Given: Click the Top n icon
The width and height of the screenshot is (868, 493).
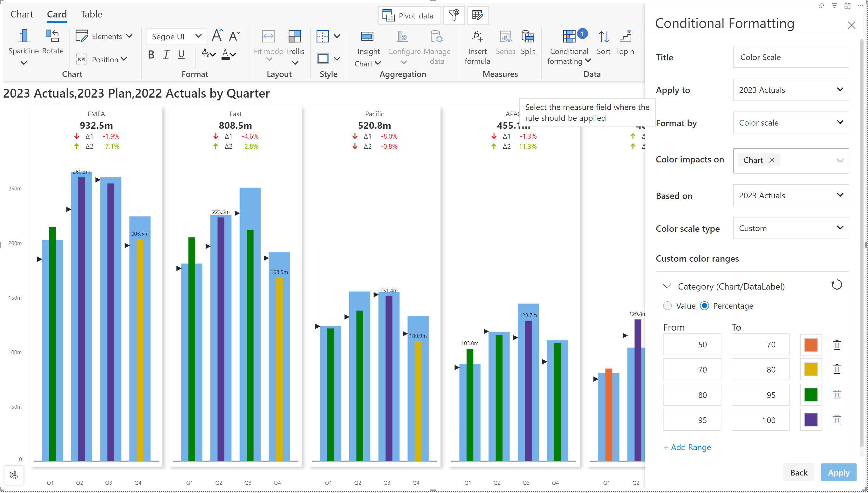Looking at the screenshot, I should click(x=625, y=37).
